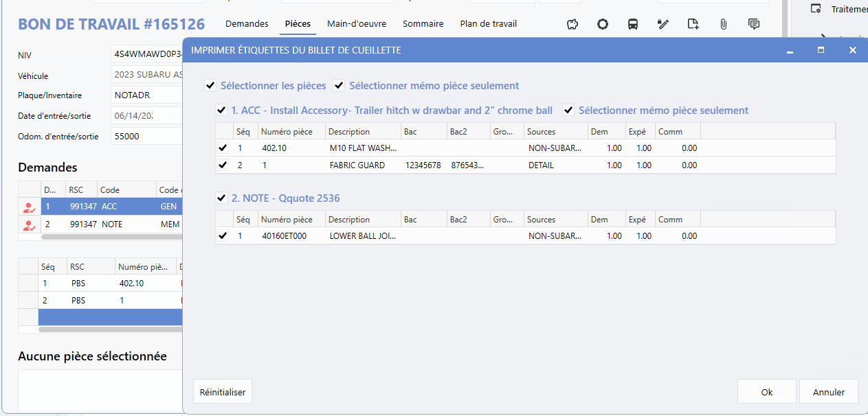Click the Odom. d'entrée/sortie field with 55000
This screenshot has width=868, height=416.
tap(146, 137)
